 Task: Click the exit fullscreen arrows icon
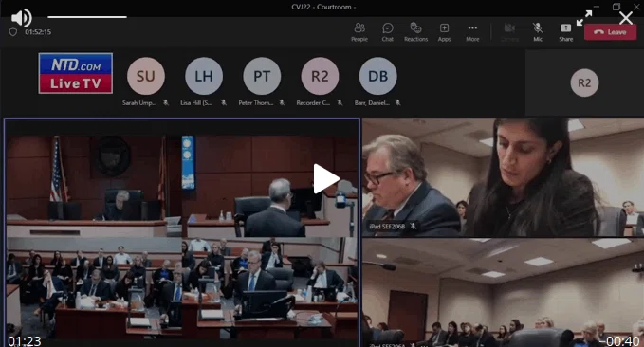tap(584, 18)
